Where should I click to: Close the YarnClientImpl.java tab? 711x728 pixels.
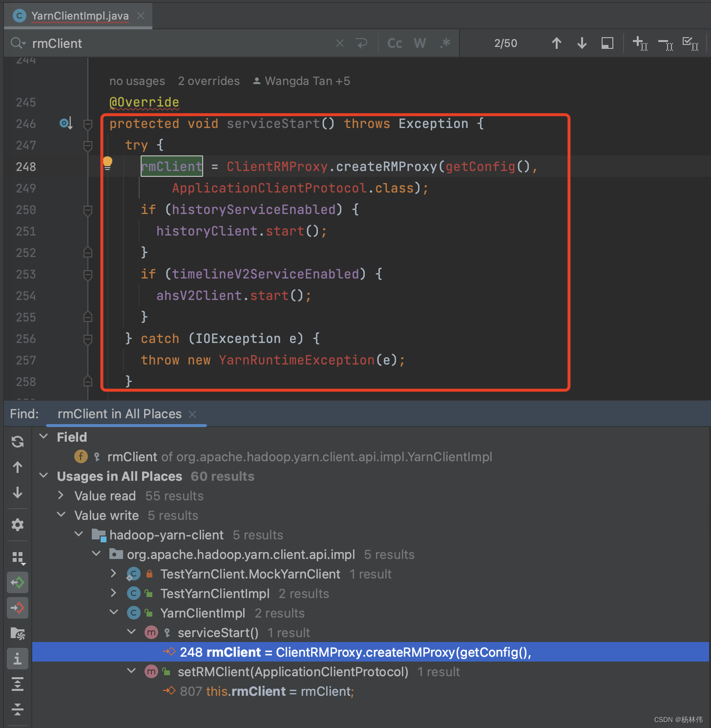click(141, 16)
